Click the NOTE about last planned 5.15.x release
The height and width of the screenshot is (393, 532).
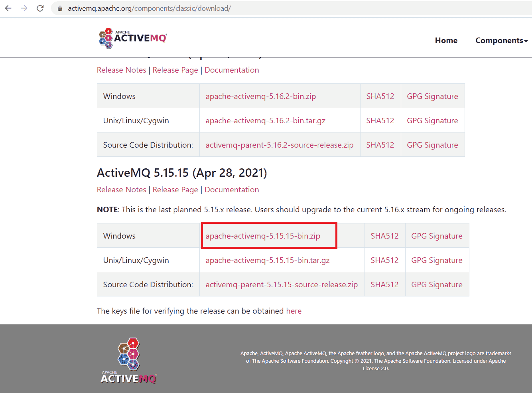click(301, 209)
